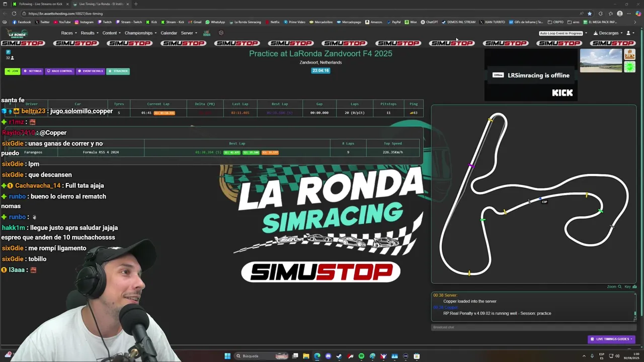644x362 pixels.
Task: Open the user account dropdown
Action: pyautogui.click(x=630, y=33)
